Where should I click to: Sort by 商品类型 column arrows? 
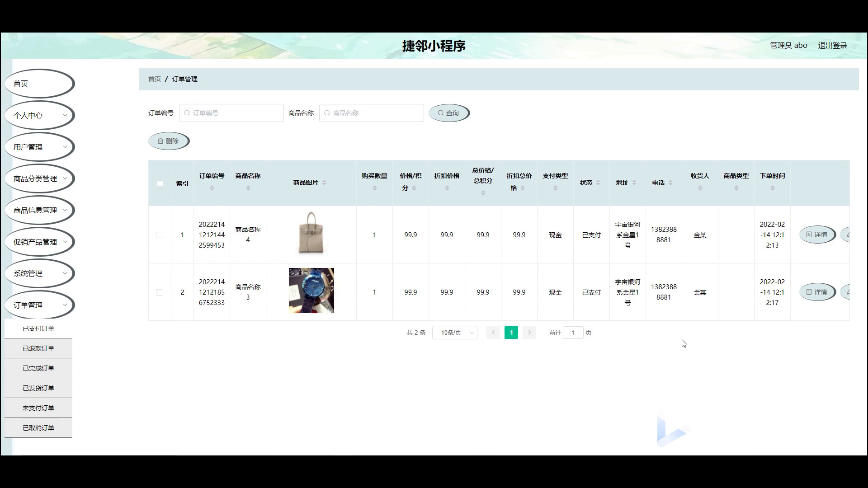click(x=736, y=188)
